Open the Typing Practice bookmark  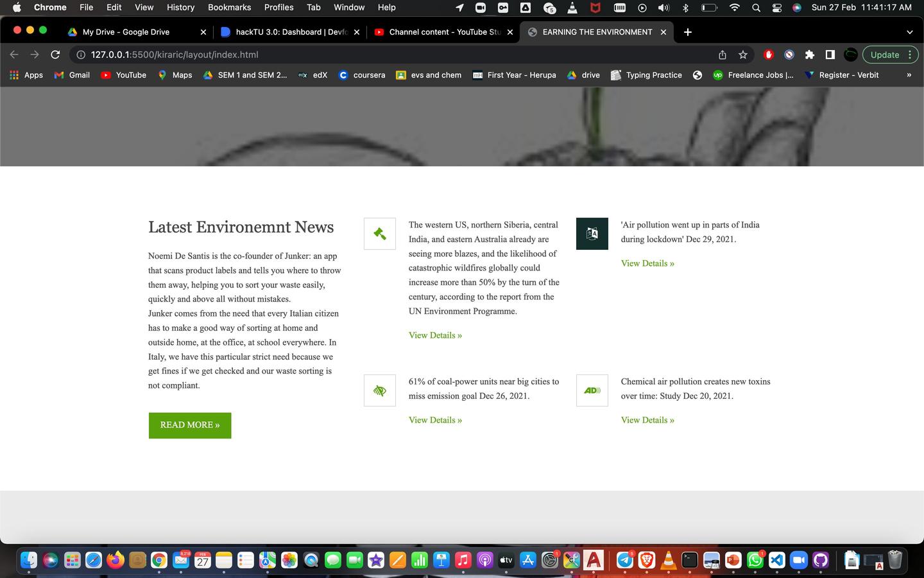pyautogui.click(x=646, y=75)
